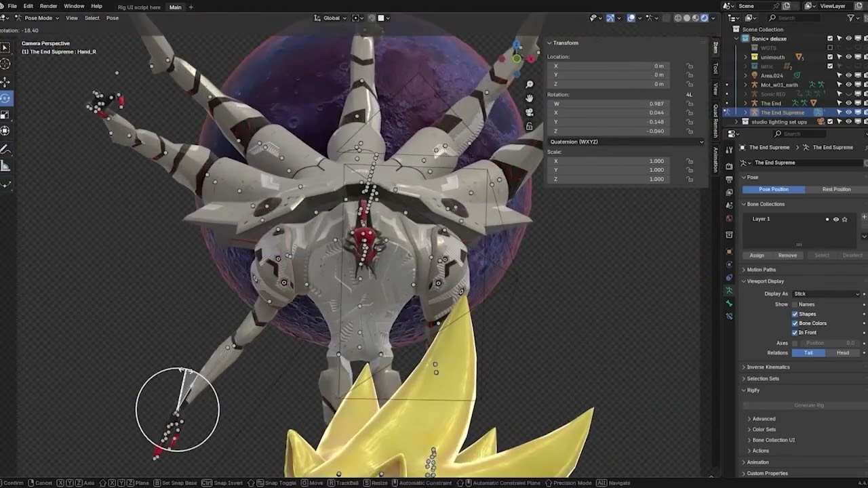Select the Select Box tool
The image size is (868, 488).
point(5,47)
